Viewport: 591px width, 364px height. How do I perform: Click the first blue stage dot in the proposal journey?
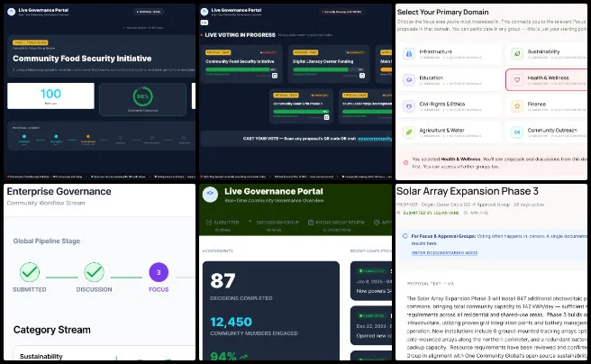(24, 136)
